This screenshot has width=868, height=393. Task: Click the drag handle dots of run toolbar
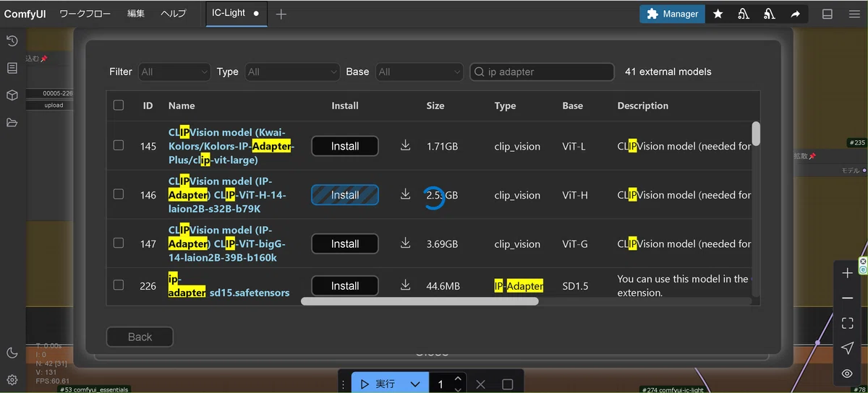pos(344,384)
